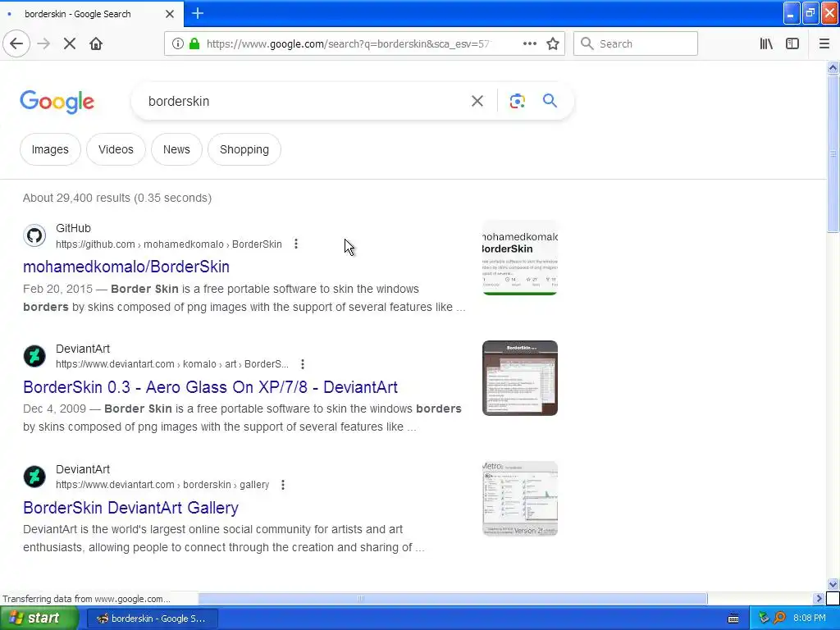
Task: Open page actions three-dot menu in address bar
Action: point(529,44)
